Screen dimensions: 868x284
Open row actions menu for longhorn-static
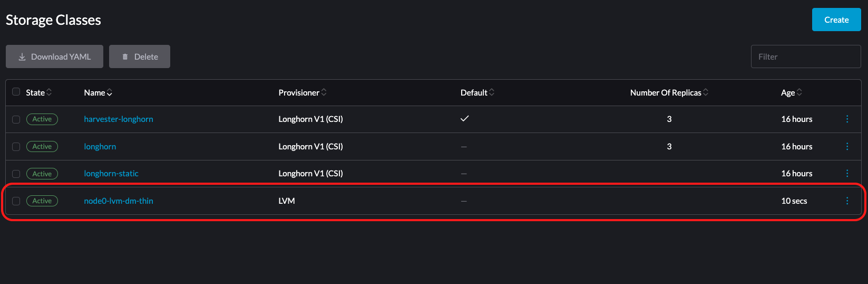pyautogui.click(x=847, y=174)
